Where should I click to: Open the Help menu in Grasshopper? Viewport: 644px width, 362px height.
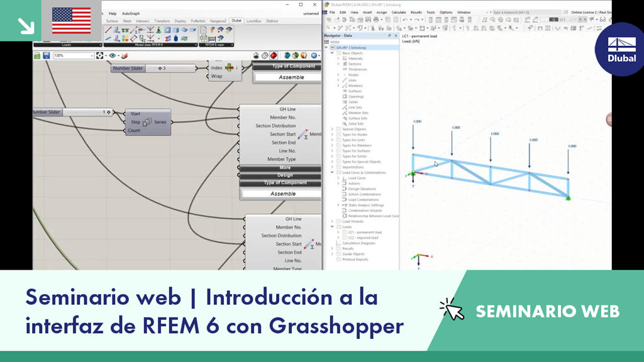click(x=113, y=14)
